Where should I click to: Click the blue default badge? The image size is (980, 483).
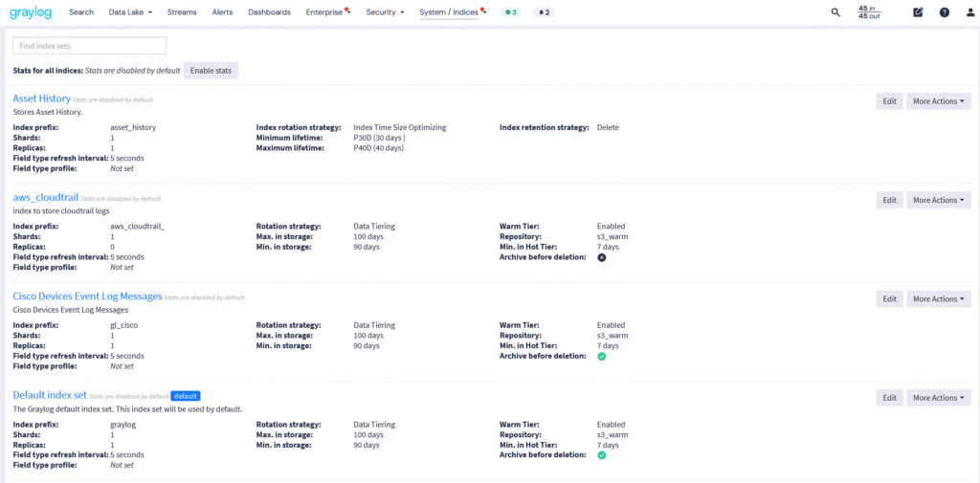click(186, 396)
